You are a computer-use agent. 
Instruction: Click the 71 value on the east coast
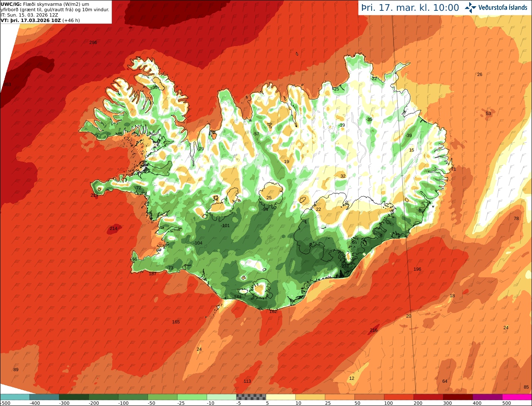(453, 169)
